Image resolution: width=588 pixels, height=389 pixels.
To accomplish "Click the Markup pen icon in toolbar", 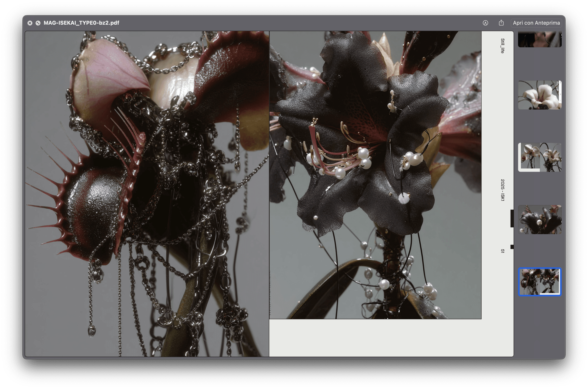I will click(x=485, y=23).
